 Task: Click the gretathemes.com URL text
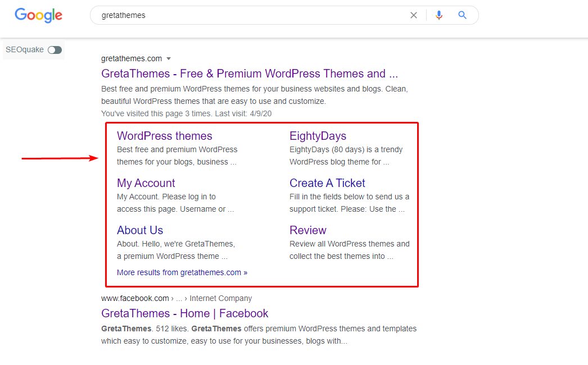click(x=131, y=58)
